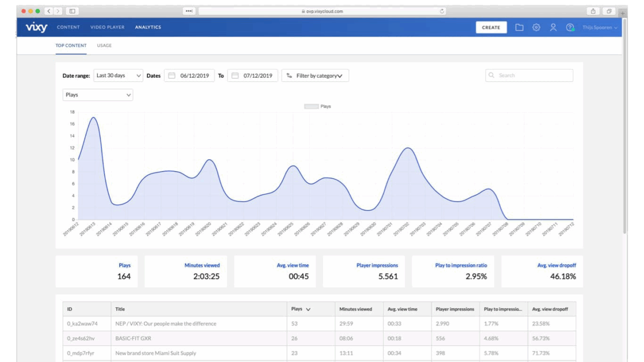
Task: Click the category filter tree icon
Action: coord(289,76)
